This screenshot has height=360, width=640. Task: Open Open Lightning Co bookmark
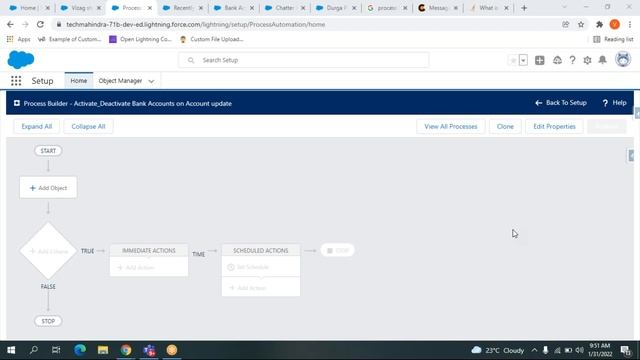tap(141, 39)
